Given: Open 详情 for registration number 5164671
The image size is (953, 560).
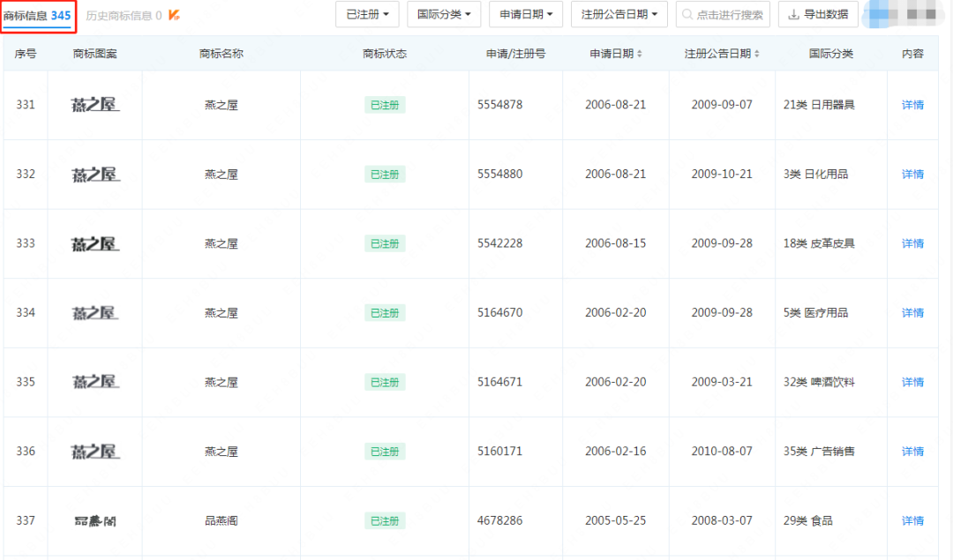Looking at the screenshot, I should 912,382.
